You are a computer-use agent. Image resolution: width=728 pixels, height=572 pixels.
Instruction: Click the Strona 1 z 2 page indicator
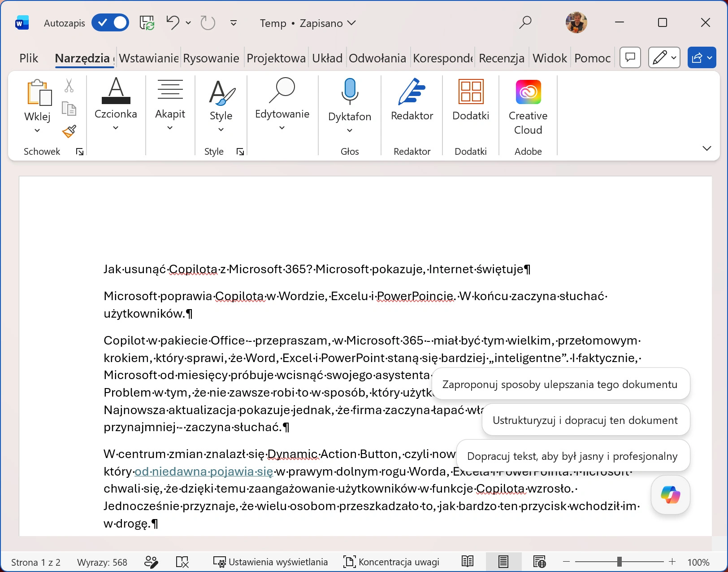tap(36, 562)
